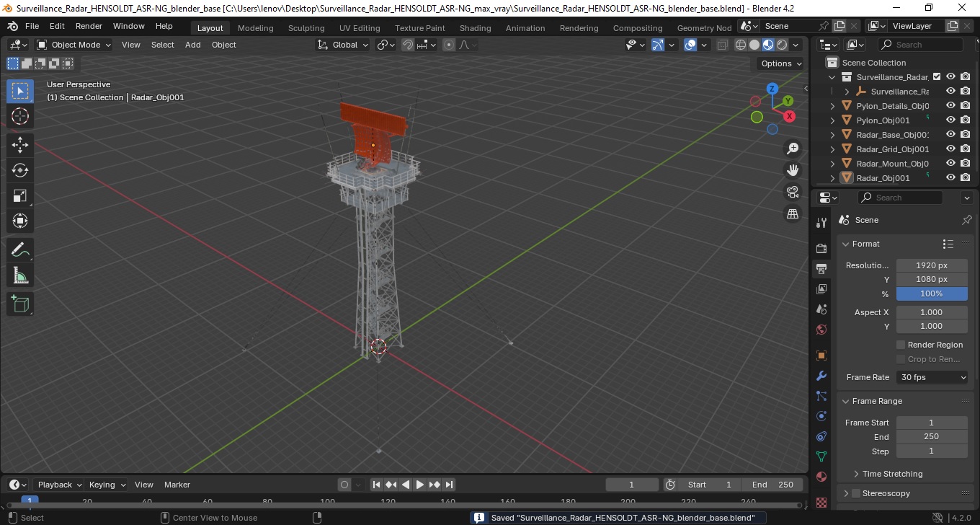Hide Radar_Base_Obj001 with eye icon
This screenshot has width=980, height=525.
point(950,134)
